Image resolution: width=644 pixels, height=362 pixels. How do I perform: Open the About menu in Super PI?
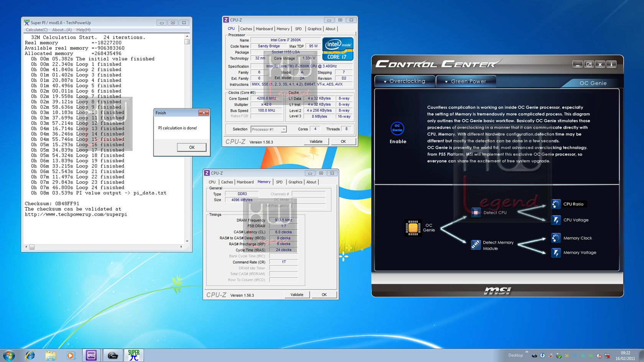click(x=62, y=30)
